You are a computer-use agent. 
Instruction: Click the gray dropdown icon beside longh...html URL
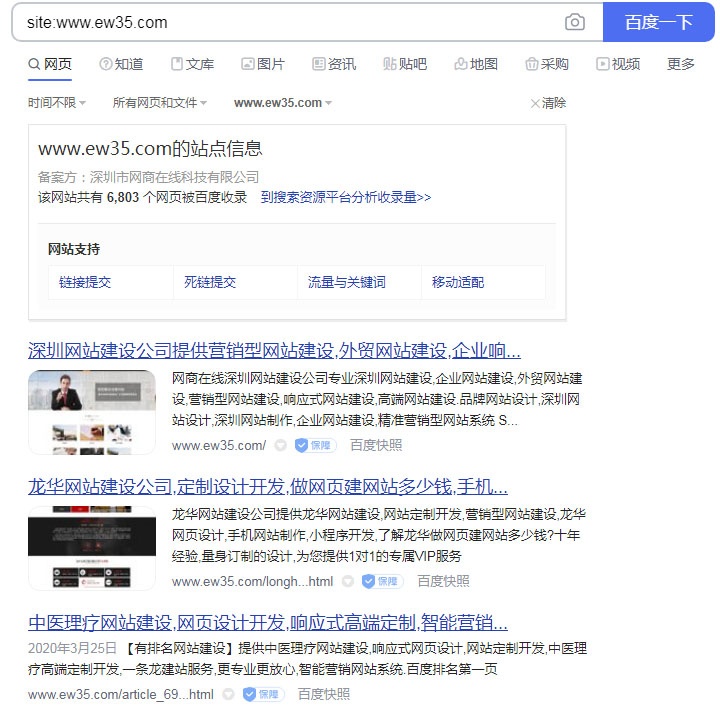click(348, 581)
